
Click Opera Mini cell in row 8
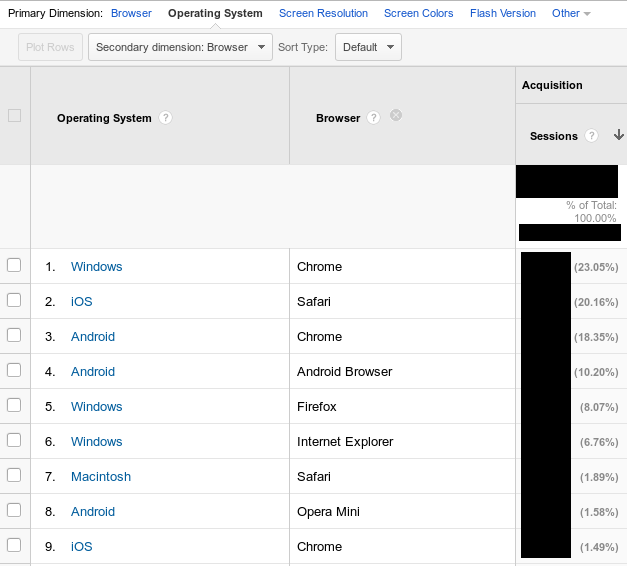click(x=328, y=512)
